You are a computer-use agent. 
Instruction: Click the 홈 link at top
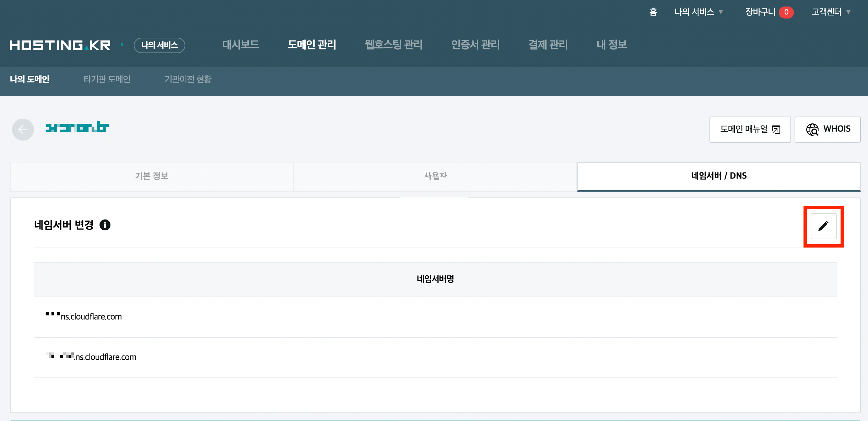[653, 12]
